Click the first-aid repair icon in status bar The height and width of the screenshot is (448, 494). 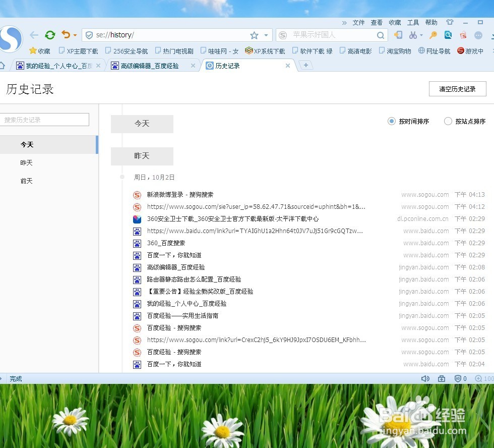(x=442, y=378)
